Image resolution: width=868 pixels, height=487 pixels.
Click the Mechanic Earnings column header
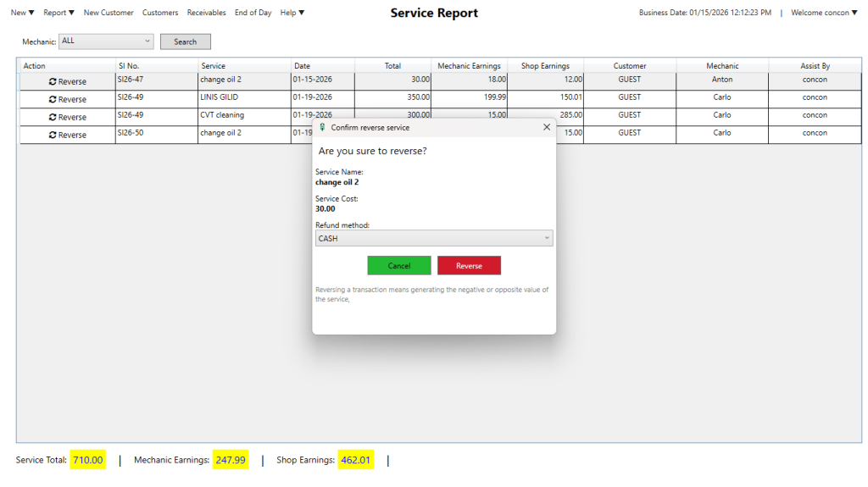coord(469,66)
